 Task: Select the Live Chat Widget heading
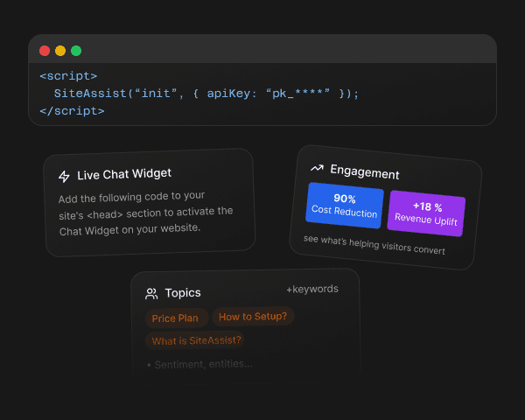(124, 175)
